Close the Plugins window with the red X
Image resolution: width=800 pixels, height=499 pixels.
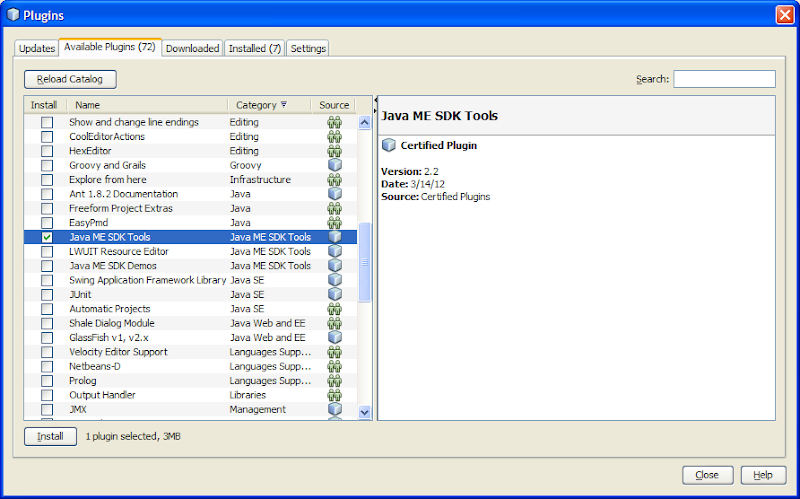click(785, 15)
